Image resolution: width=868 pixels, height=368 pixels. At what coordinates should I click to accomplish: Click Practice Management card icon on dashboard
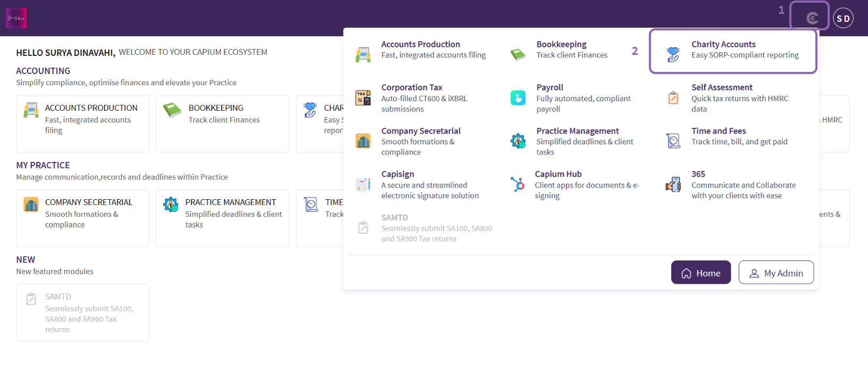click(x=171, y=204)
